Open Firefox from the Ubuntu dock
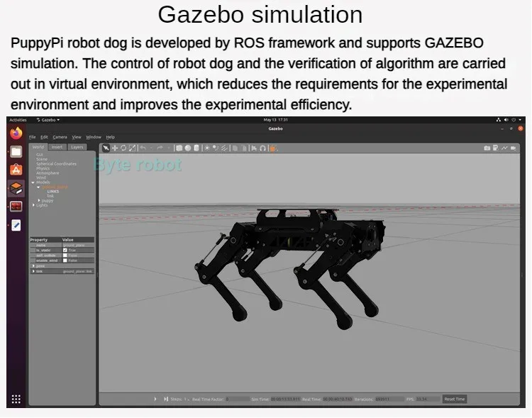The image size is (532, 418). tap(16, 133)
